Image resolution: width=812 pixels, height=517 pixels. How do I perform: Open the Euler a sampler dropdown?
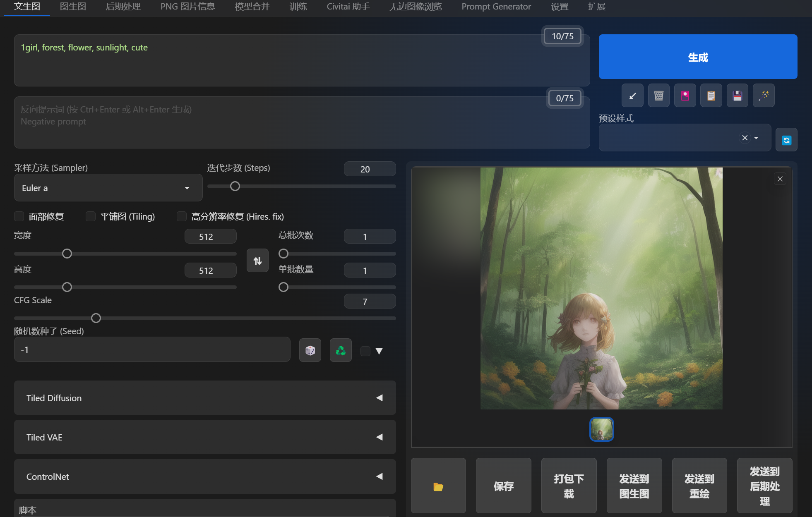108,188
